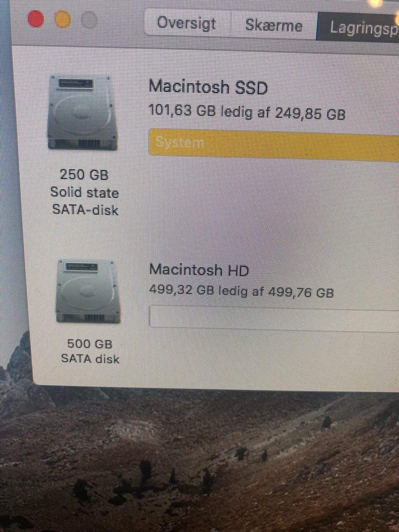Click the Macintosh HD title text
Screen dimensions: 399x532
[x=199, y=270]
